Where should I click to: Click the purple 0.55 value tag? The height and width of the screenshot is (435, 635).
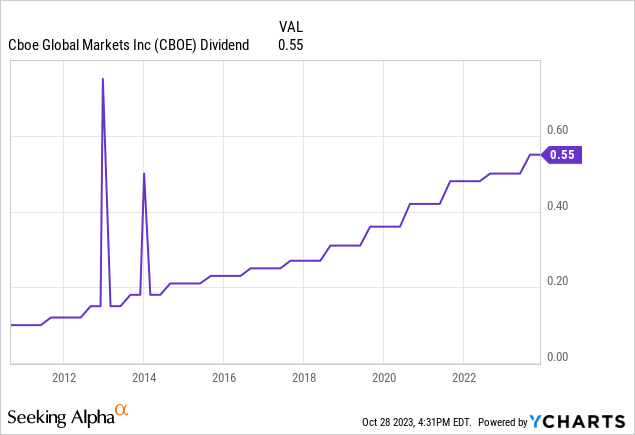click(x=561, y=155)
